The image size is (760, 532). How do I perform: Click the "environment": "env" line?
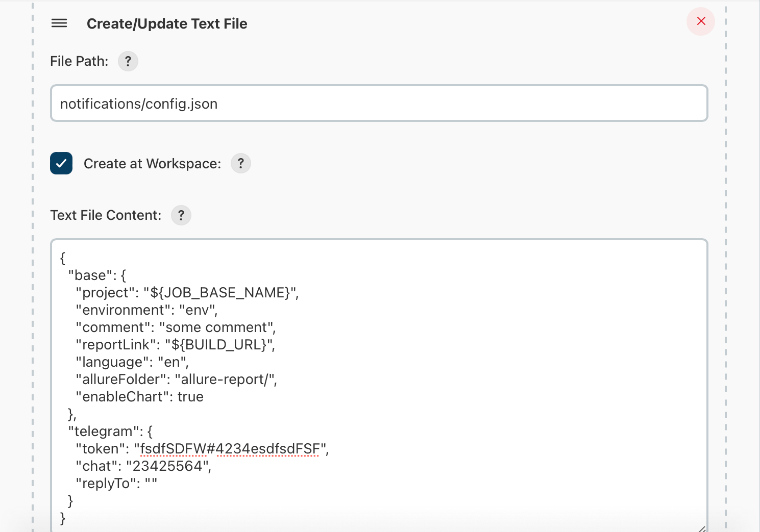[x=147, y=310]
